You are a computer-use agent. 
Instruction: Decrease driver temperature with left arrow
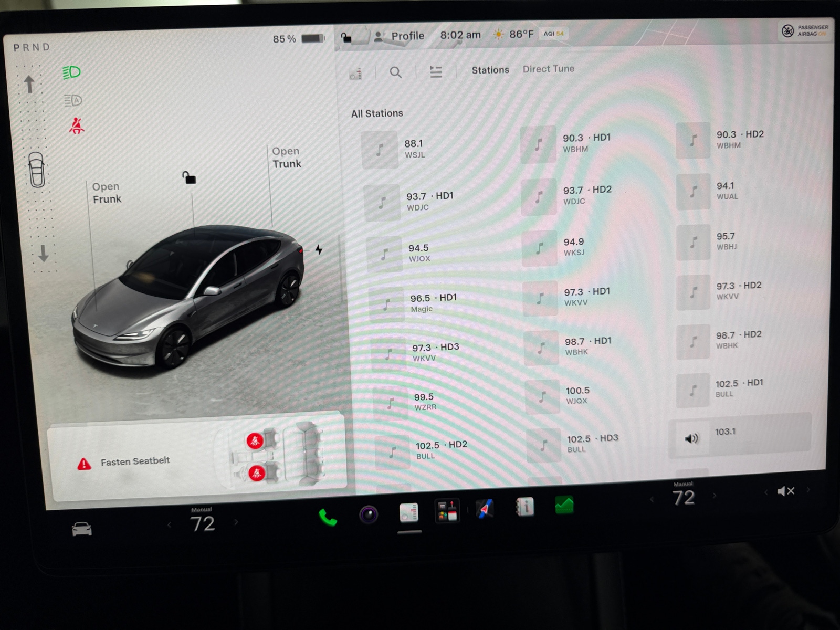click(169, 524)
